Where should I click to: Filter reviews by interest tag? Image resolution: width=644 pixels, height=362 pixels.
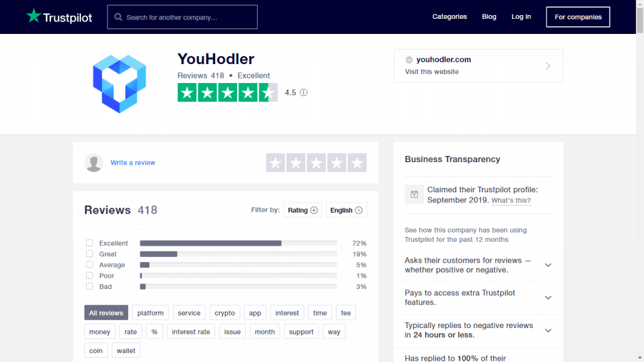287,313
